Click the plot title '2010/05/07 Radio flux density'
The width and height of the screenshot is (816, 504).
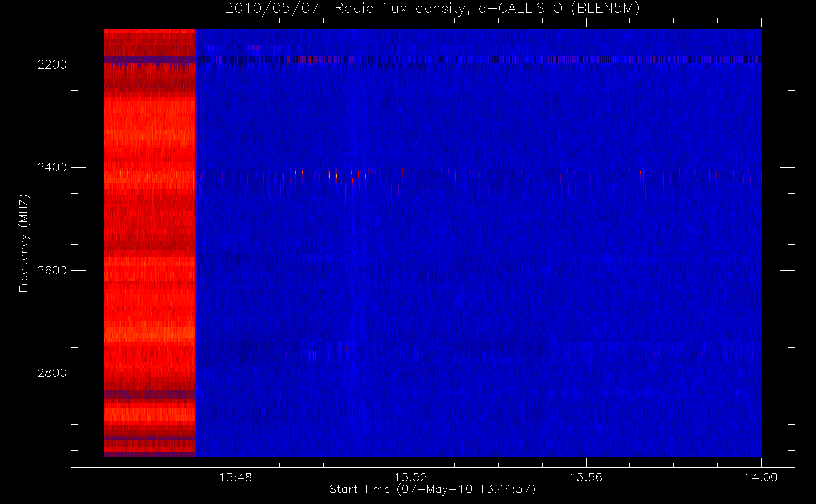pos(433,8)
